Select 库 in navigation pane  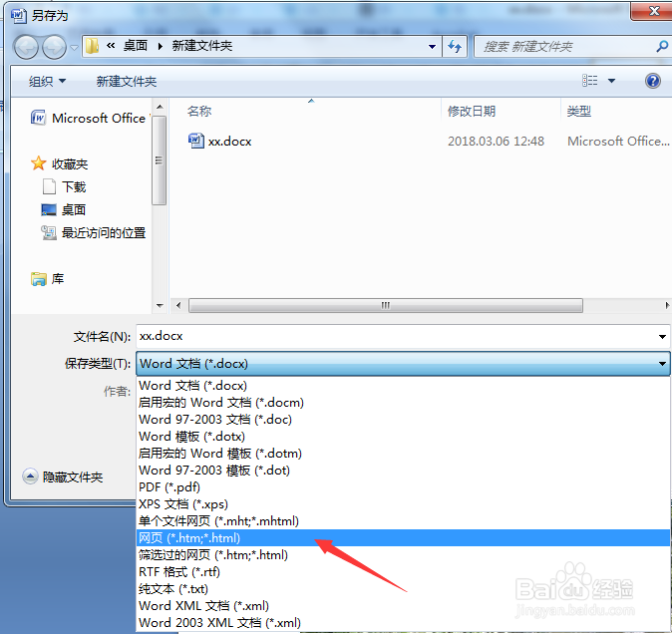click(x=47, y=279)
